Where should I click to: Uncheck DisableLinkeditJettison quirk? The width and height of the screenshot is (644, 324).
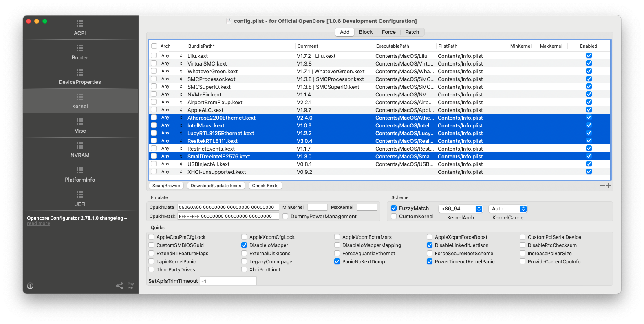tap(430, 245)
